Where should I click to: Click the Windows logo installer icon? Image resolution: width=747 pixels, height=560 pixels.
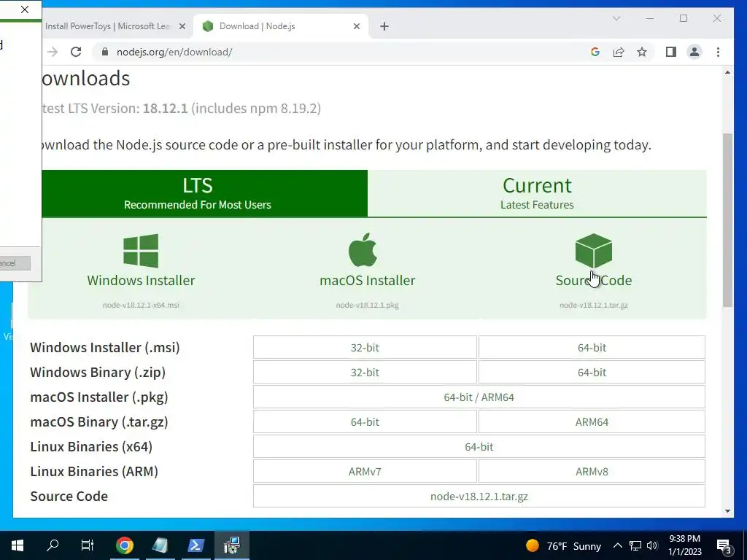pos(141,251)
